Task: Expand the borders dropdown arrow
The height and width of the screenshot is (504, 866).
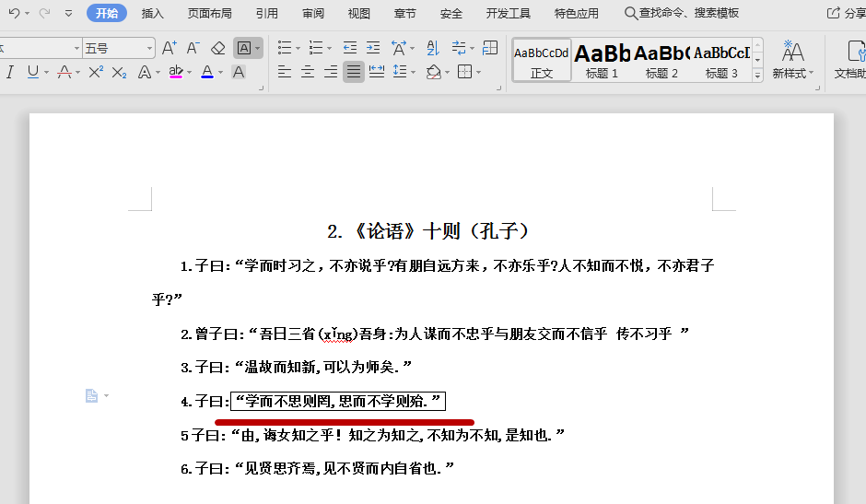Action: click(x=478, y=73)
